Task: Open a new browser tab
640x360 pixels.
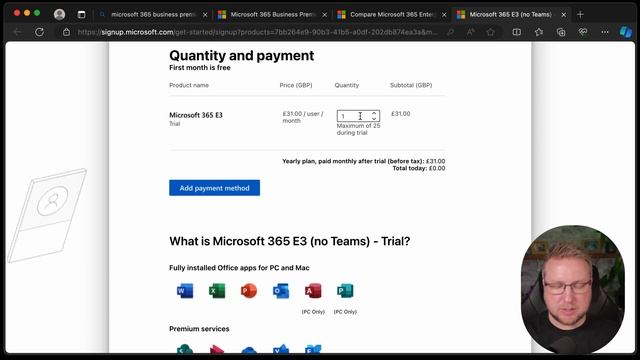Action: 580,15
